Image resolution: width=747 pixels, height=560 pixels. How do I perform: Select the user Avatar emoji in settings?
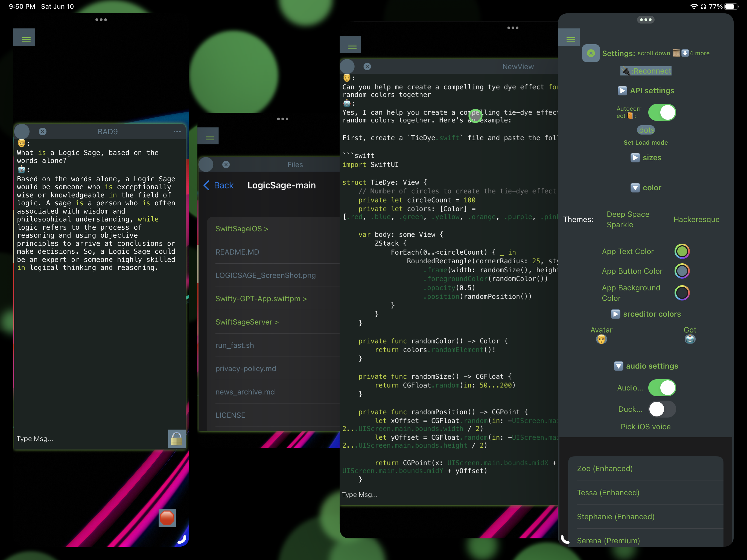coord(601,339)
